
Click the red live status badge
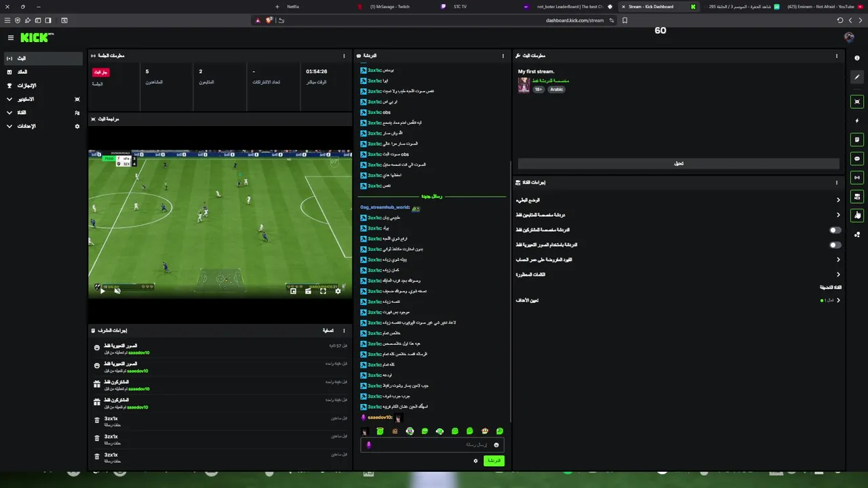100,72
